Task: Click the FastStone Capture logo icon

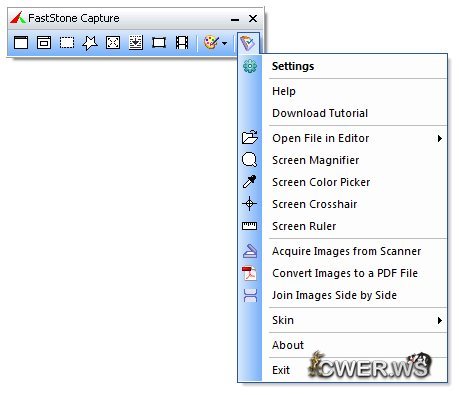Action: pos(18,17)
